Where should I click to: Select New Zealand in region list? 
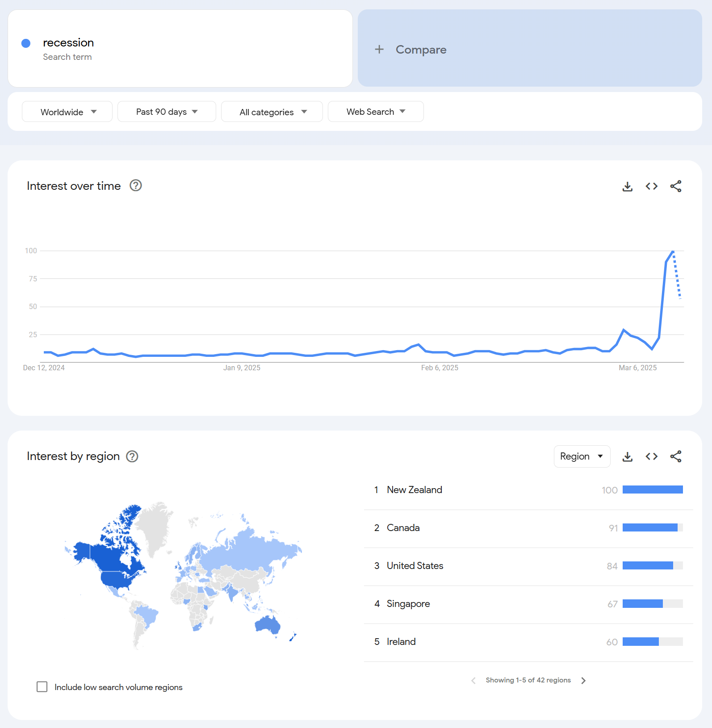(415, 490)
